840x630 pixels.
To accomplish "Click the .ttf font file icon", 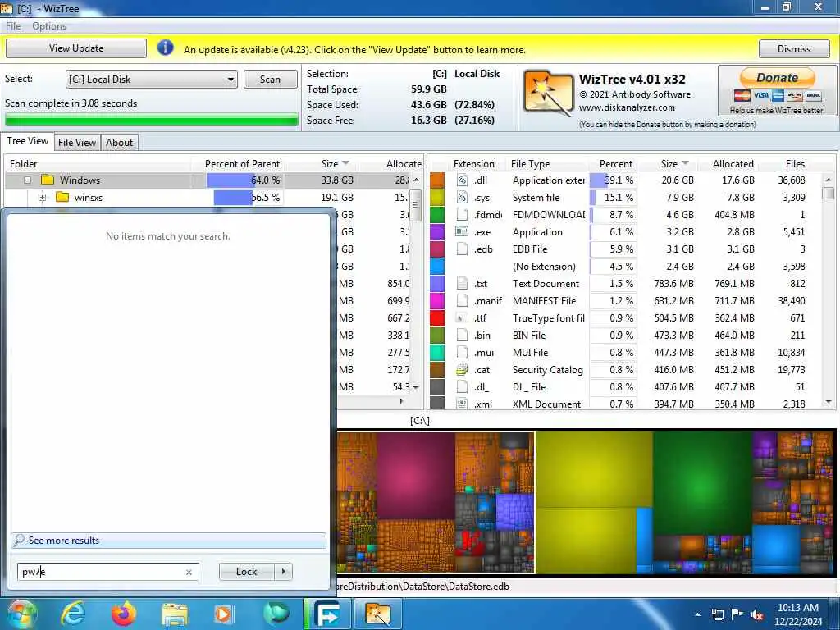I will [x=462, y=317].
